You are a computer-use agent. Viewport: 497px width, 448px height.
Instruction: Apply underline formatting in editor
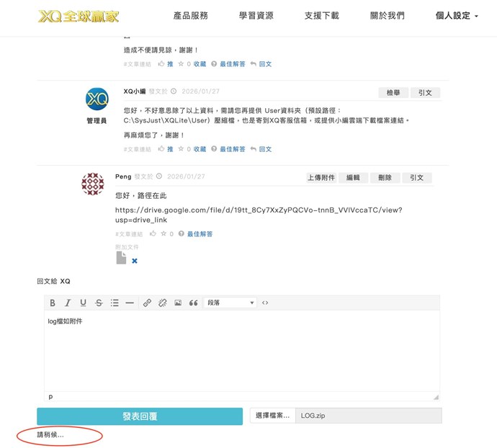coord(83,303)
